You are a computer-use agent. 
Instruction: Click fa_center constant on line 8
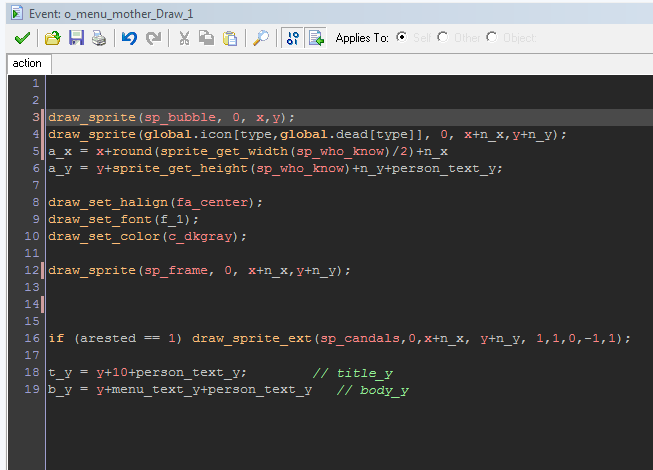tap(212, 202)
